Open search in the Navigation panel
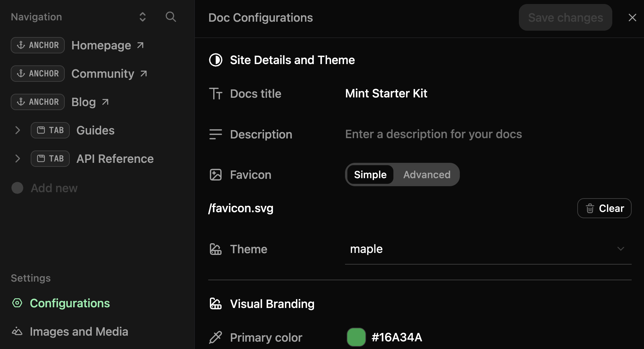The image size is (644, 349). (171, 17)
